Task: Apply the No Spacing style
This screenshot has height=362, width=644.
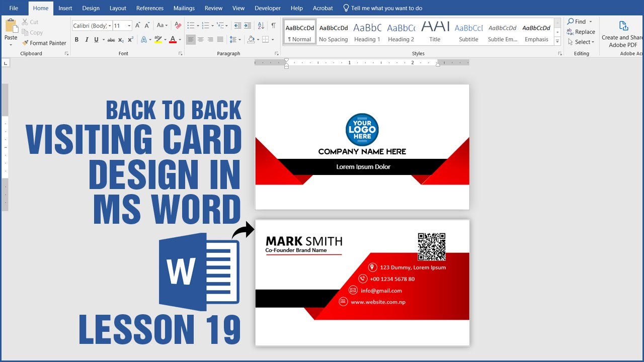Action: [334, 33]
